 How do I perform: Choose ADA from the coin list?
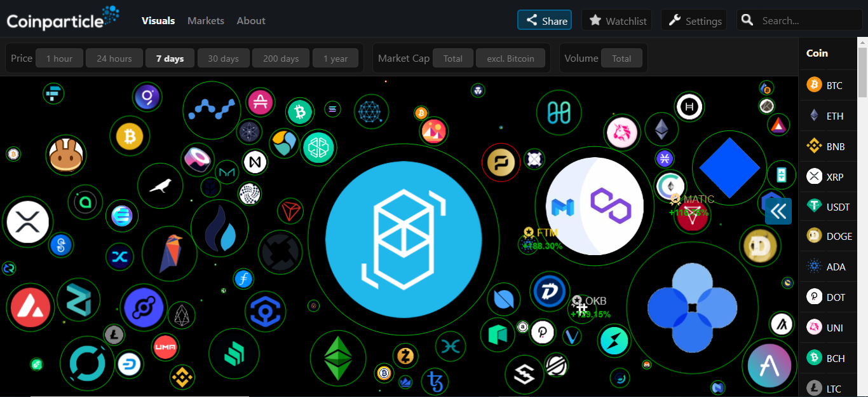829,267
